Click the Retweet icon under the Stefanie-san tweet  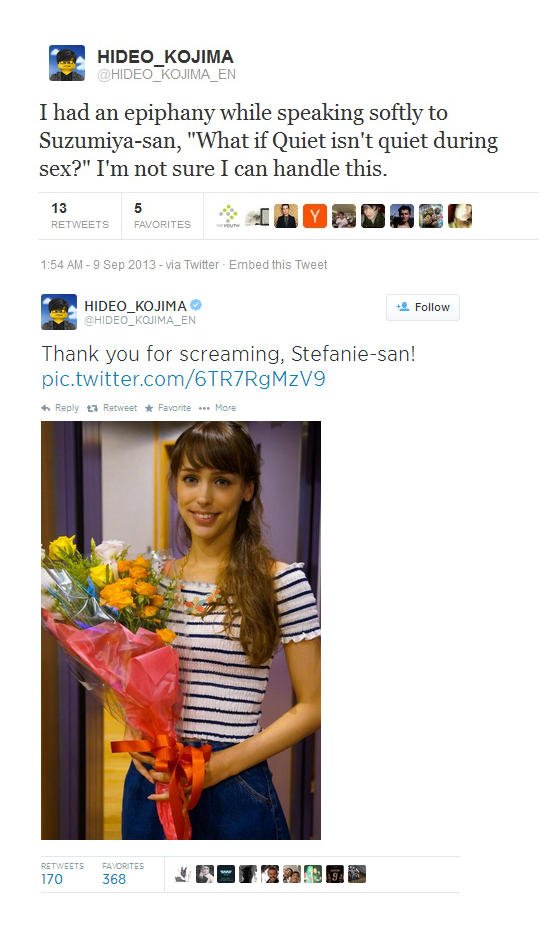tap(92, 408)
